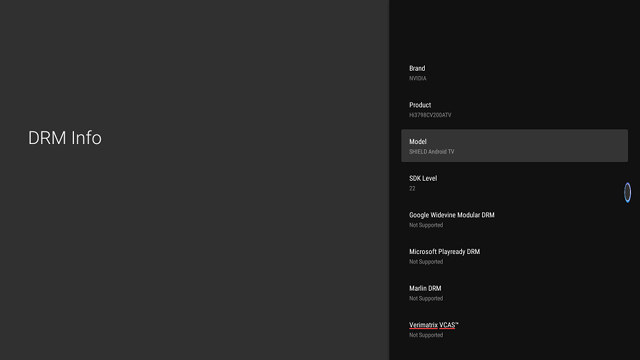Click Not Supported under Marlin DRM
This screenshot has width=640, height=360.
tap(426, 299)
